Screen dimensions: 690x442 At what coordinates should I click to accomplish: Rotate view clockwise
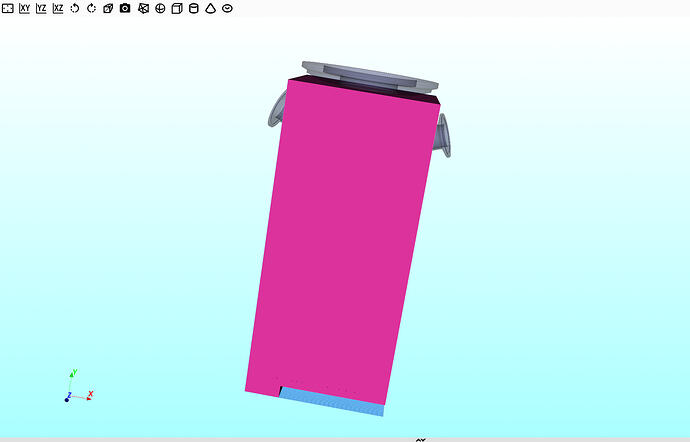pos(92,8)
